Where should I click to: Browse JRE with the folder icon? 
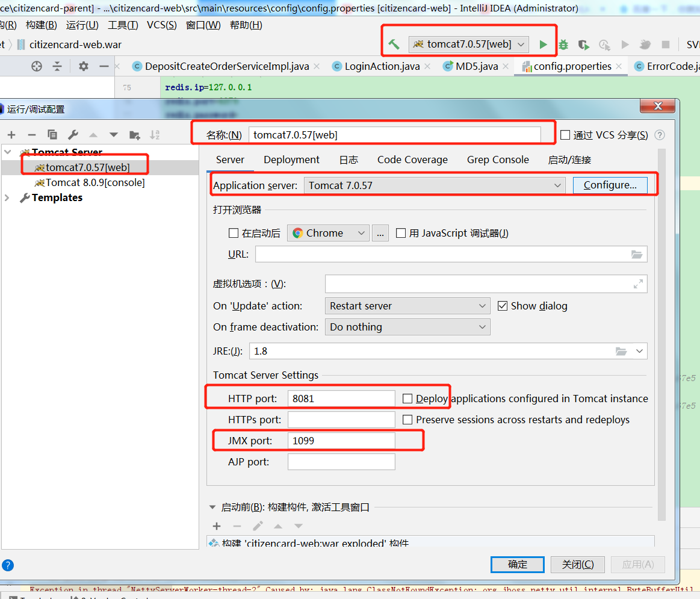click(621, 351)
